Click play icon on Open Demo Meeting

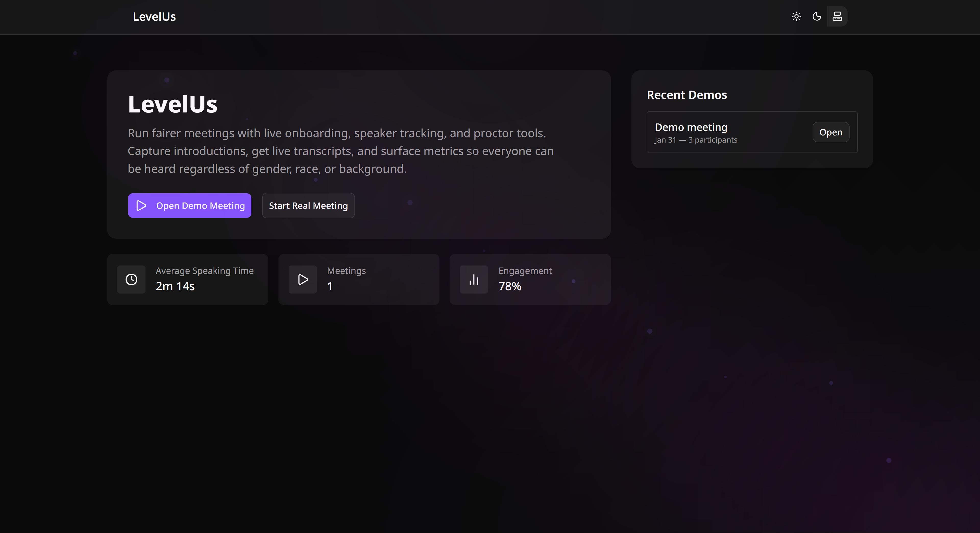pyautogui.click(x=141, y=206)
